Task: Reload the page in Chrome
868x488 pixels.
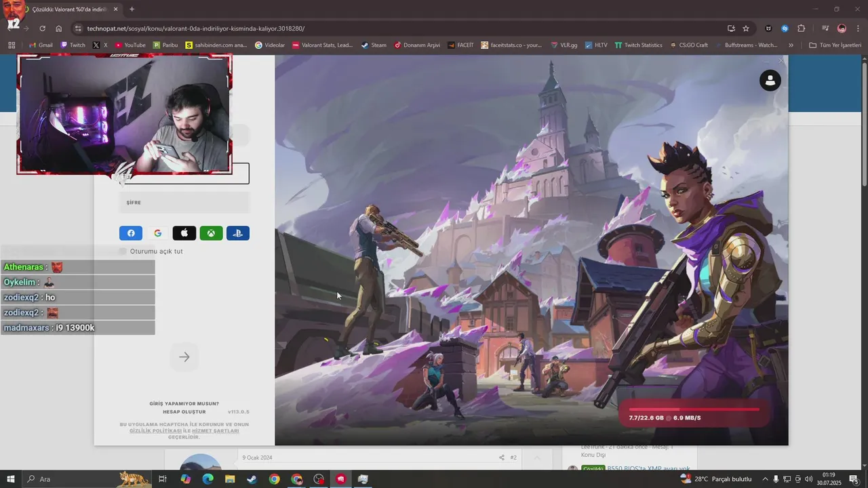Action: click(42, 28)
